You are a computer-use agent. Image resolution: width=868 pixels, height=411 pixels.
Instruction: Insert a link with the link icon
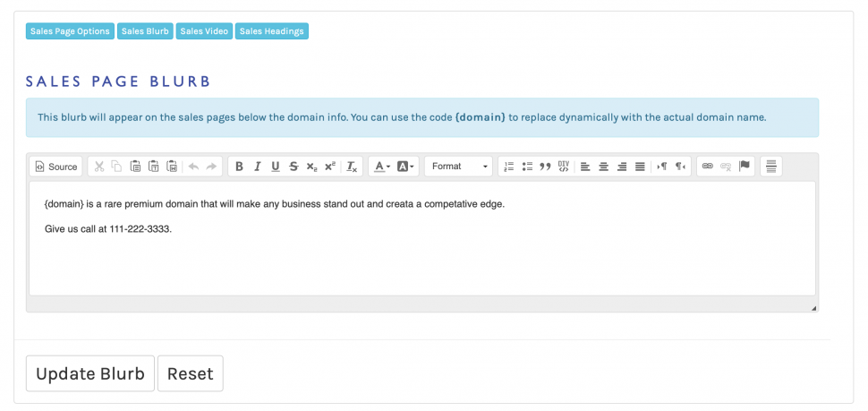tap(708, 167)
